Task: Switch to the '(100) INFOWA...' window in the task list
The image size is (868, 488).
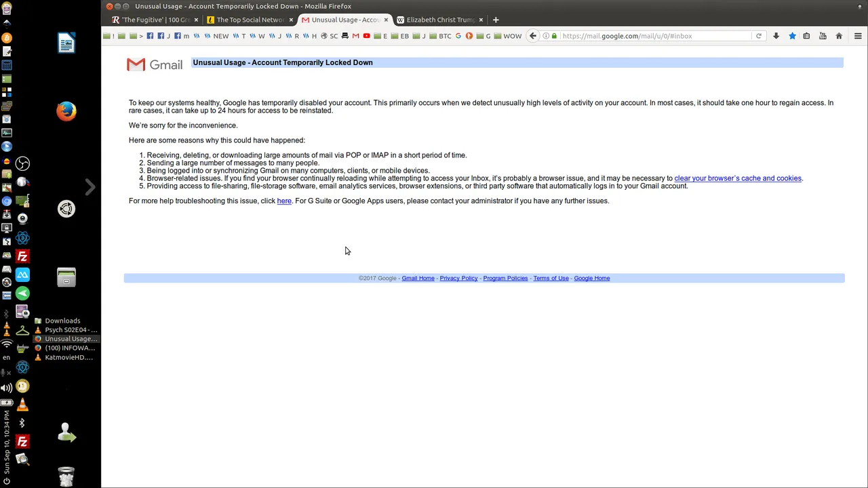Action: (65, 348)
